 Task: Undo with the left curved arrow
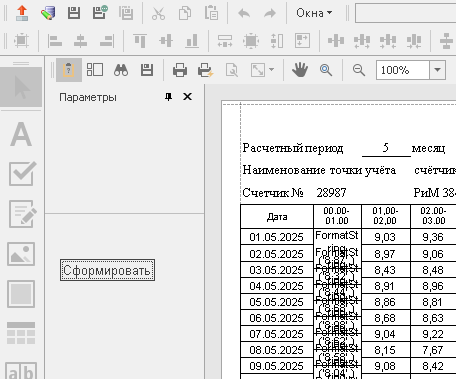click(244, 13)
